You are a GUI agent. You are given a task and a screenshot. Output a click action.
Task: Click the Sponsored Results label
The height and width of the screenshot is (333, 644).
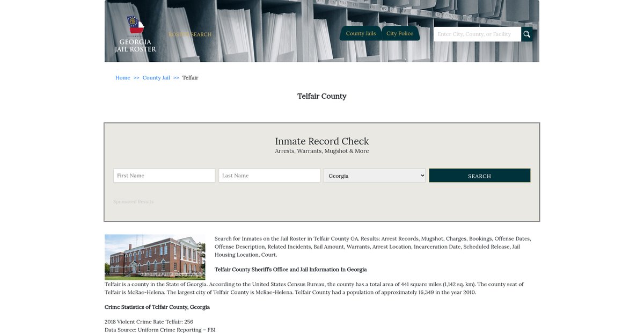click(133, 202)
